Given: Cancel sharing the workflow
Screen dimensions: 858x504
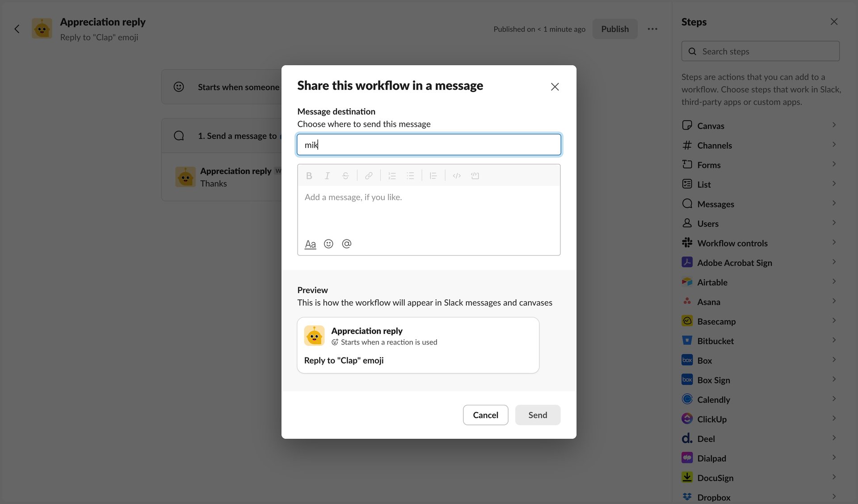Looking at the screenshot, I should coord(485,415).
